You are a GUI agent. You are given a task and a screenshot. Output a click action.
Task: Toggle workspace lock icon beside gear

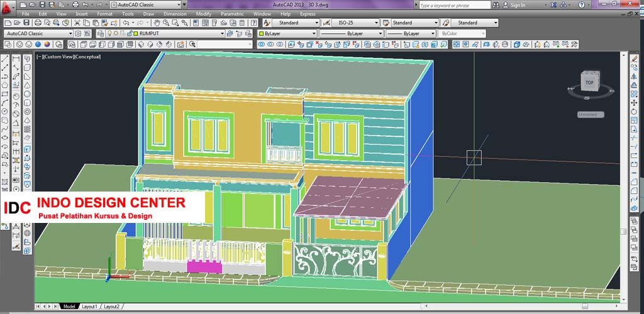pyautogui.click(x=87, y=34)
